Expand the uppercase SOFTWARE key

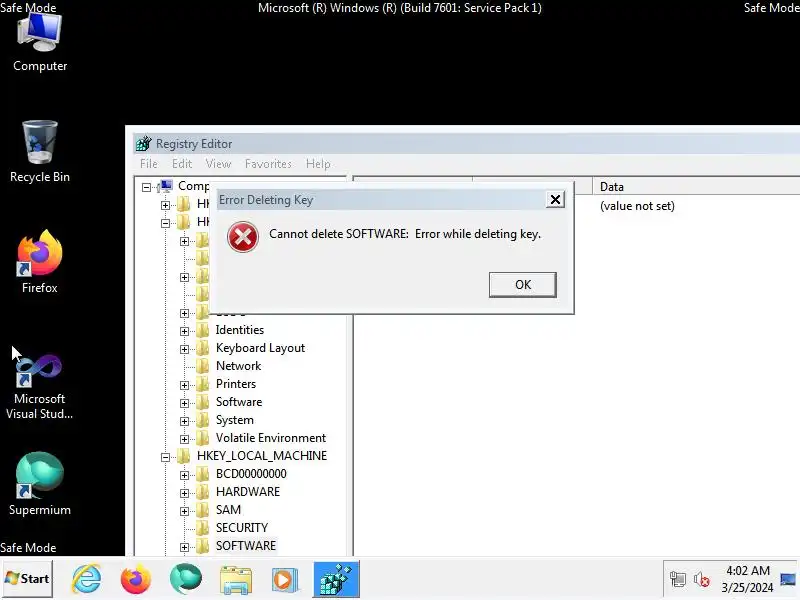coord(184,547)
